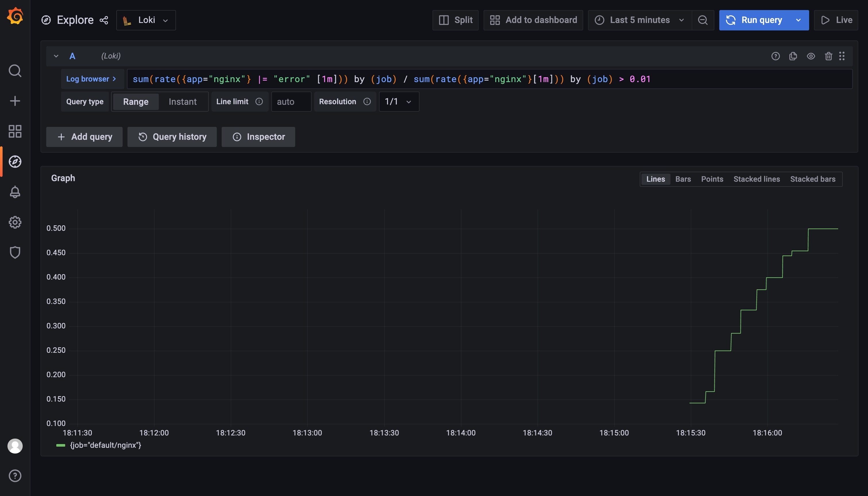The height and width of the screenshot is (496, 868).
Task: Duplicate query A with the copy icon
Action: click(793, 56)
